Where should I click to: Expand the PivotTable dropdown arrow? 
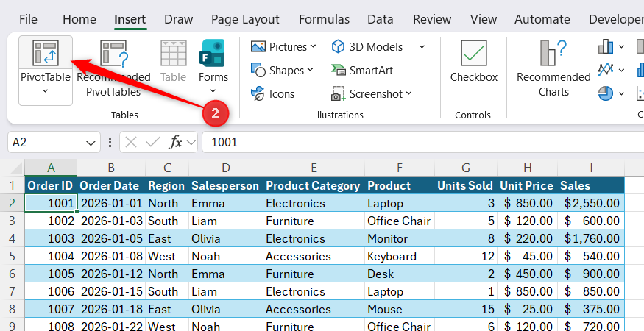[x=45, y=90]
